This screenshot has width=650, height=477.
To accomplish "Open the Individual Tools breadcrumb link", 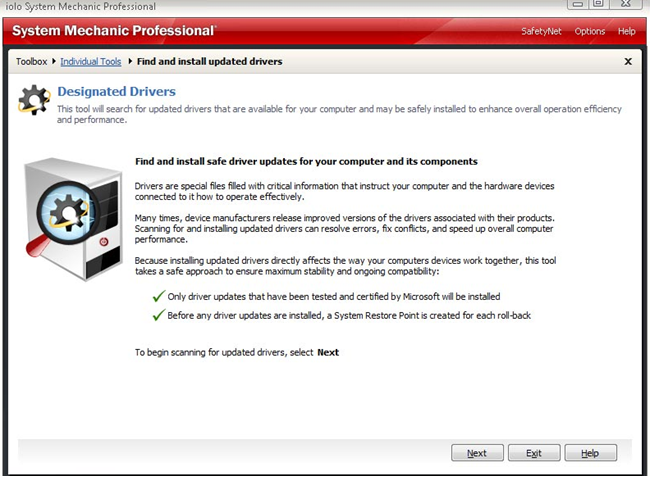I will [x=91, y=61].
